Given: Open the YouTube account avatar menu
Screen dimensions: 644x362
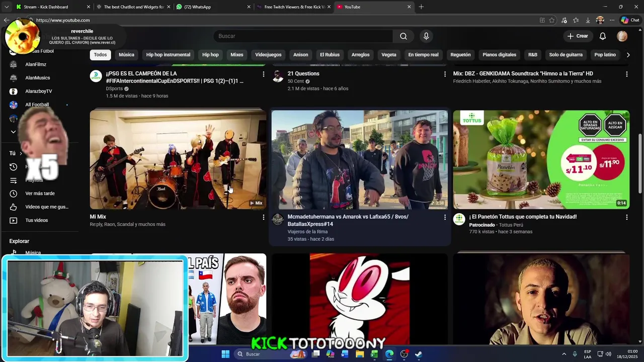Looking at the screenshot, I should pyautogui.click(x=622, y=36).
